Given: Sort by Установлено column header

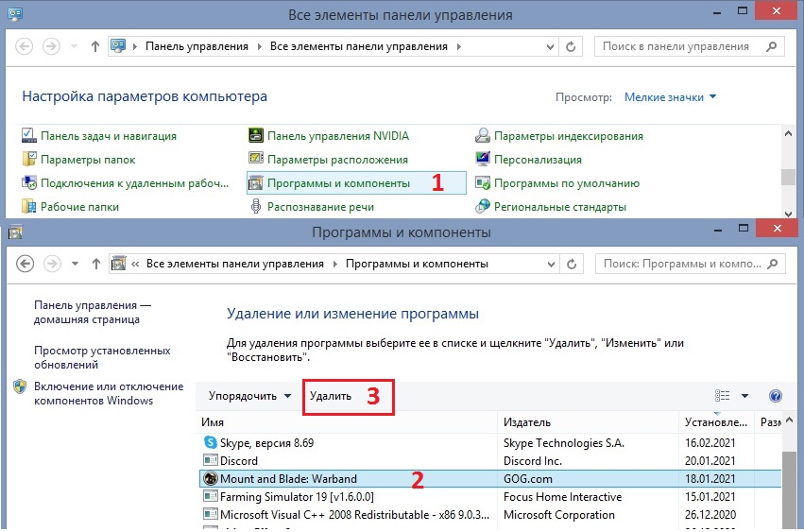Looking at the screenshot, I should click(717, 422).
